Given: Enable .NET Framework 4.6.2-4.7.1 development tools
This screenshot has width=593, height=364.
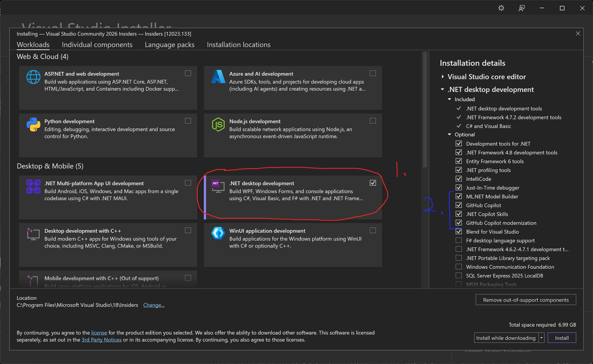Looking at the screenshot, I should 459,249.
